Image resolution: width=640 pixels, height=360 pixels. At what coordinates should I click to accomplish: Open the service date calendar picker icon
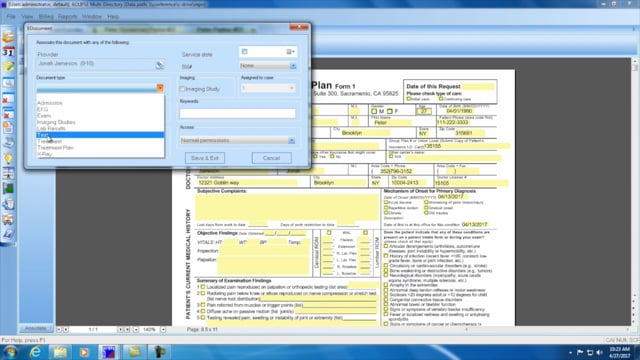click(x=290, y=52)
